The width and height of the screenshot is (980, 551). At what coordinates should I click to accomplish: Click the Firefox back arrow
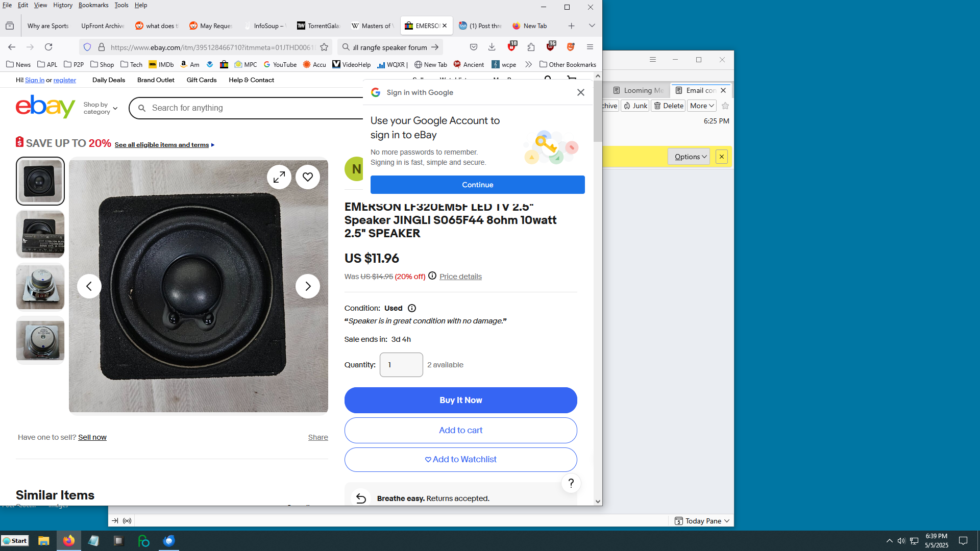(12, 47)
